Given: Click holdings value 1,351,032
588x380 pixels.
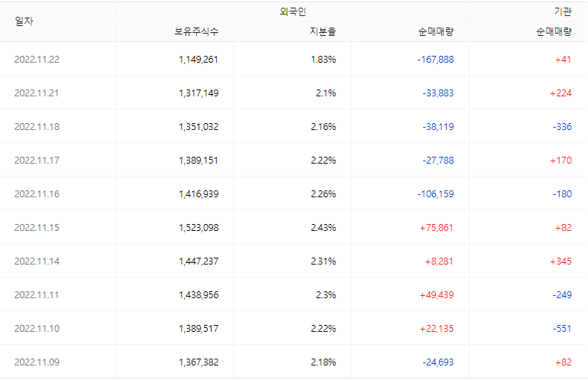Looking at the screenshot, I should [199, 127].
